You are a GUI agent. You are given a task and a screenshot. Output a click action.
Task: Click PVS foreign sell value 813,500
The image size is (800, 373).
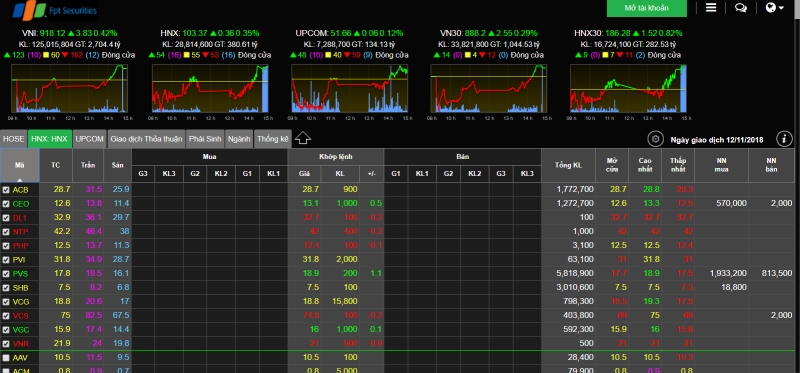(x=776, y=273)
